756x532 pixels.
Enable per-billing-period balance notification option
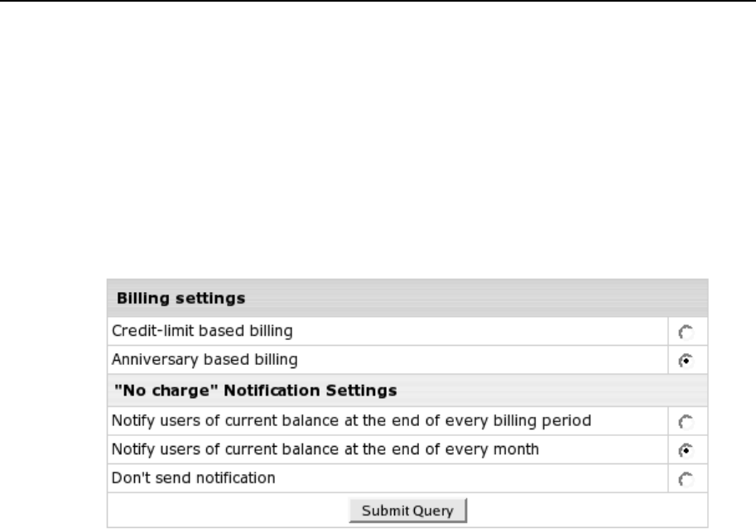coord(685,422)
